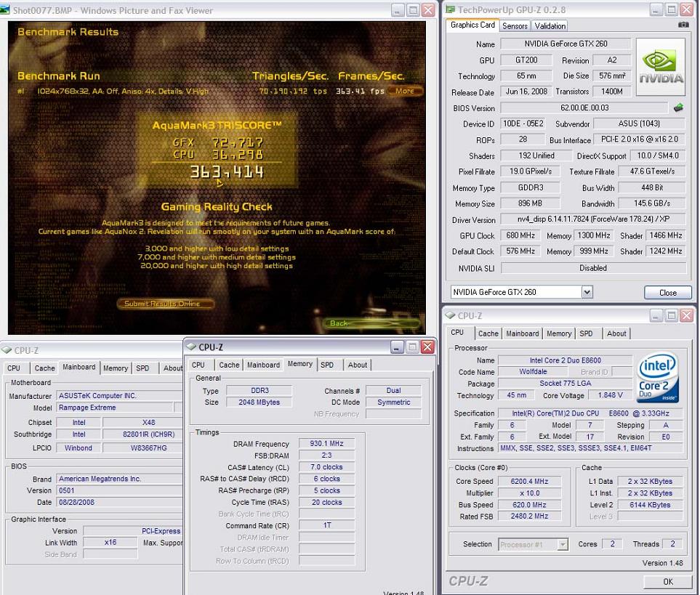This screenshot has width=700, height=595.
Task: Click the GPU-Z title bar app icon
Action: tap(450, 9)
